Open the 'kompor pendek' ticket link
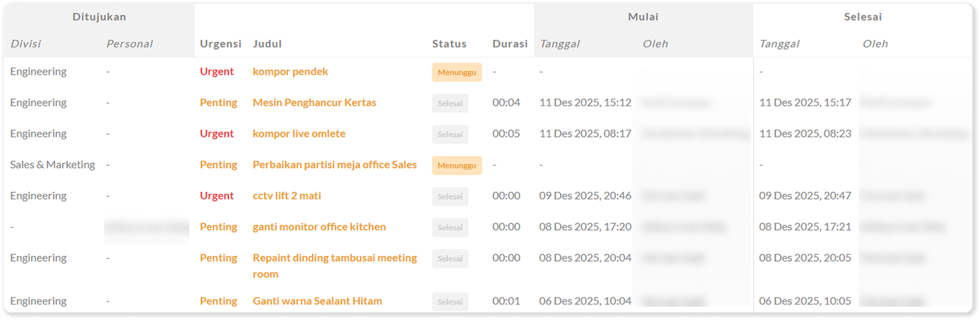Viewport: 980px width, 320px height. 290,72
